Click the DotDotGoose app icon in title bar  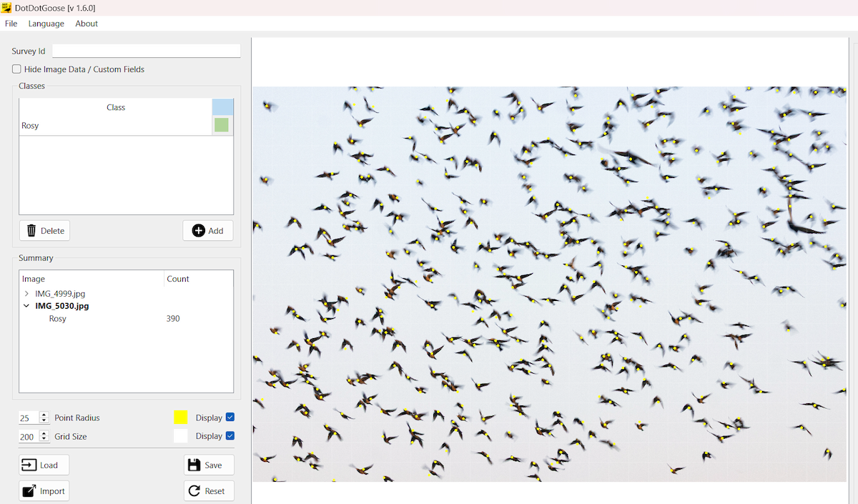click(x=6, y=8)
